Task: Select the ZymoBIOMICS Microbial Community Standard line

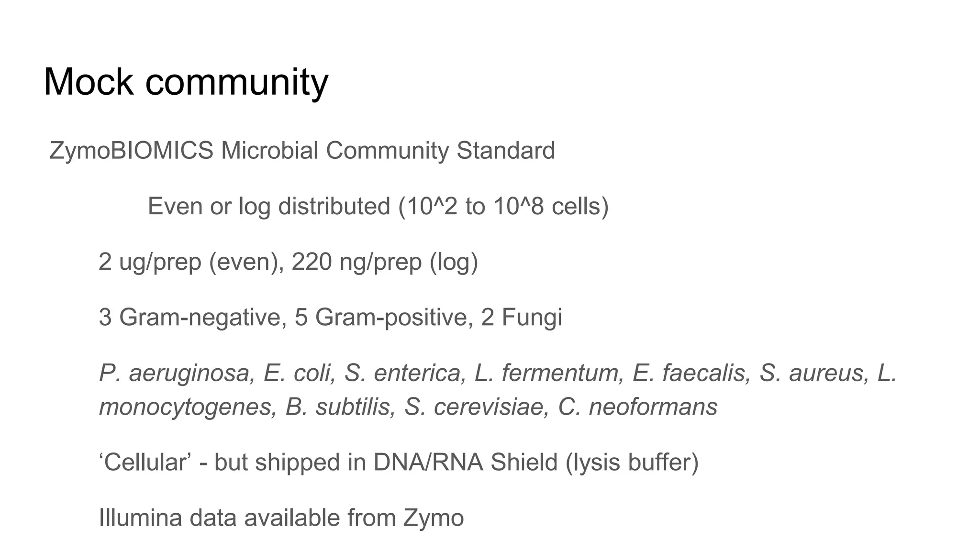Action: 302,151
